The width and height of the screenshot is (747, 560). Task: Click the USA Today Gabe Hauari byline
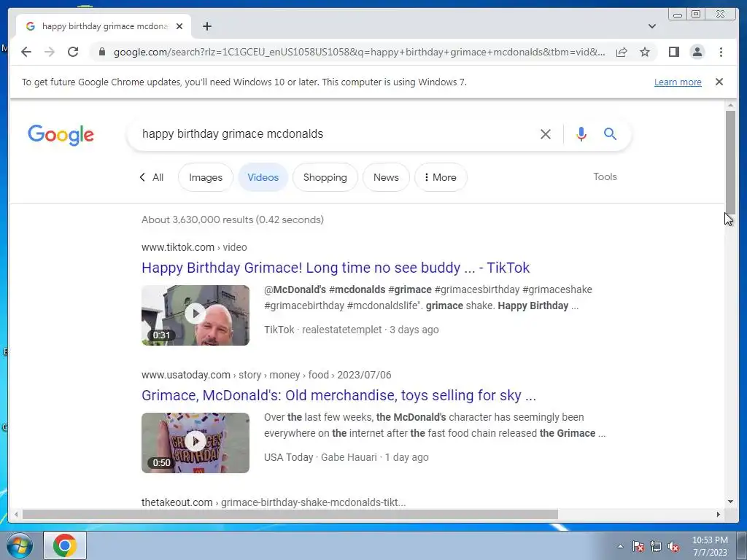pyautogui.click(x=346, y=457)
